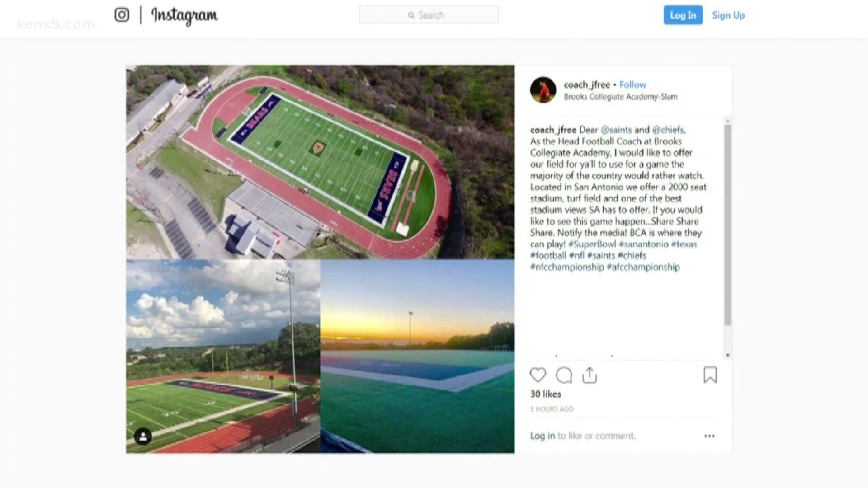Viewport: 868px width, 488px height.
Task: Click into the Search field
Action: (429, 15)
